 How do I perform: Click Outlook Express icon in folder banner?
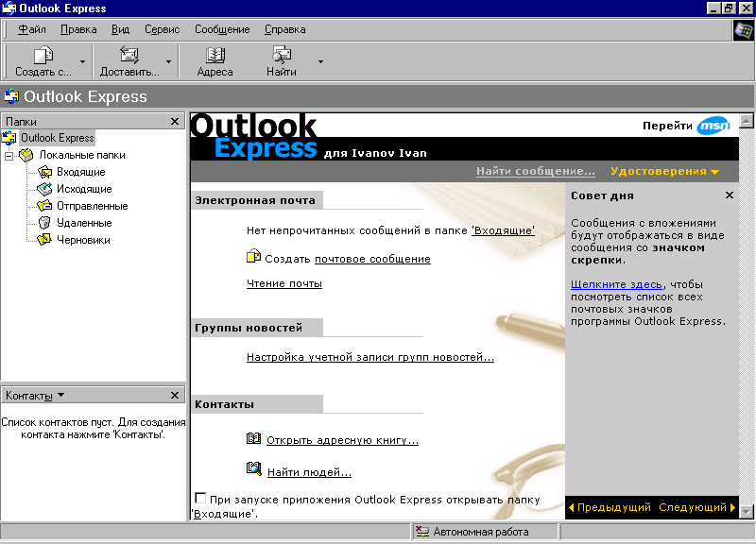[11, 96]
